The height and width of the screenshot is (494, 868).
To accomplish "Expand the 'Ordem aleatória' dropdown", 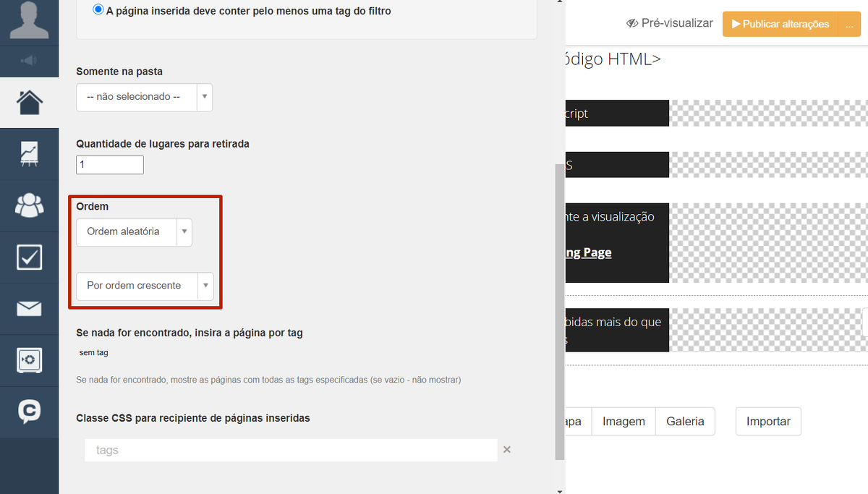I will (134, 232).
